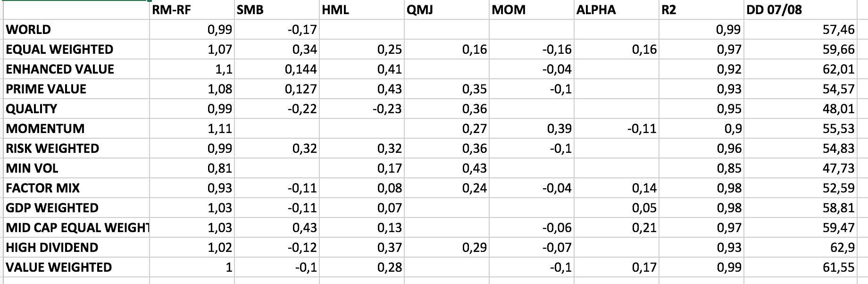
Task: Select the HML header cell
Action: (361, 10)
